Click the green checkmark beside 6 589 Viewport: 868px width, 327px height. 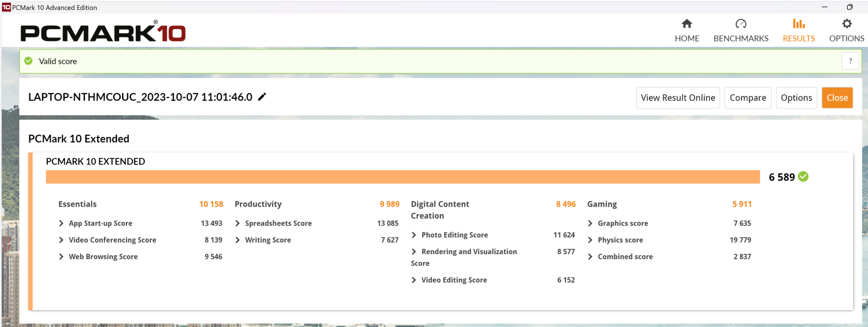click(803, 177)
